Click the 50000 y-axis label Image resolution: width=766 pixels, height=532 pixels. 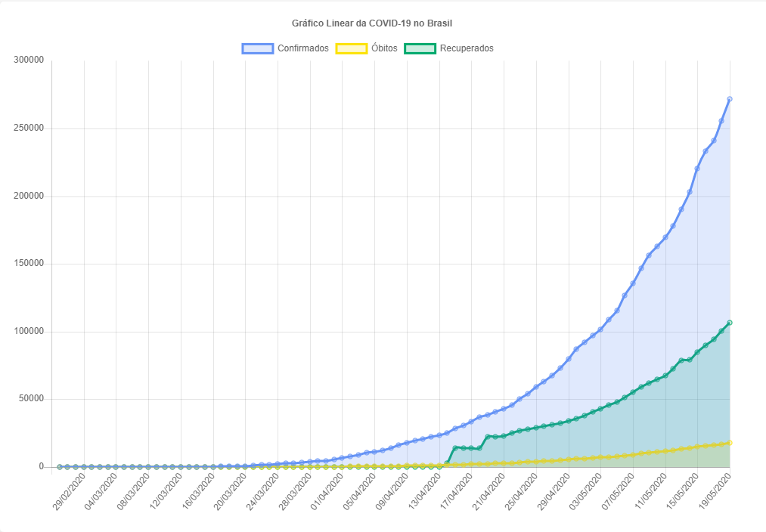(31, 399)
